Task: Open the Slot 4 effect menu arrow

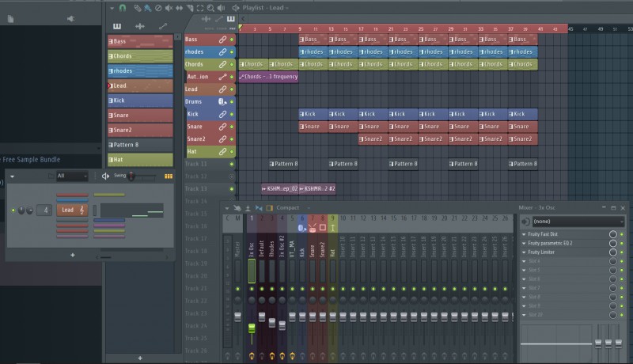Action: pyautogui.click(x=524, y=261)
